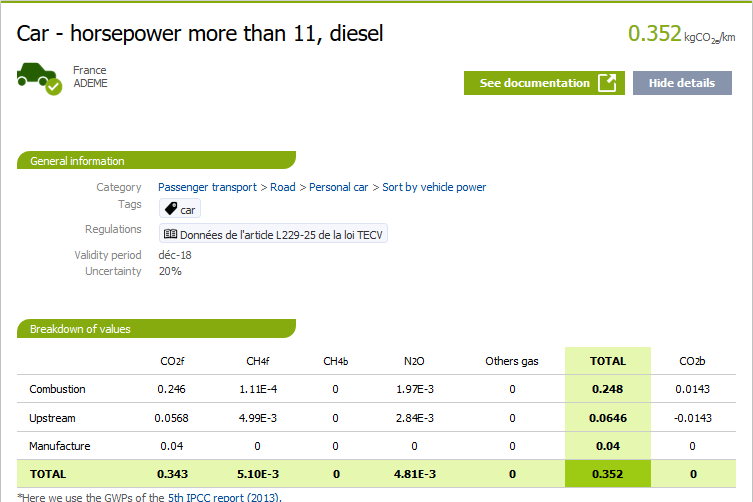
Task: Click the Données de l'article L229-25 regulation badge
Action: 273,234
